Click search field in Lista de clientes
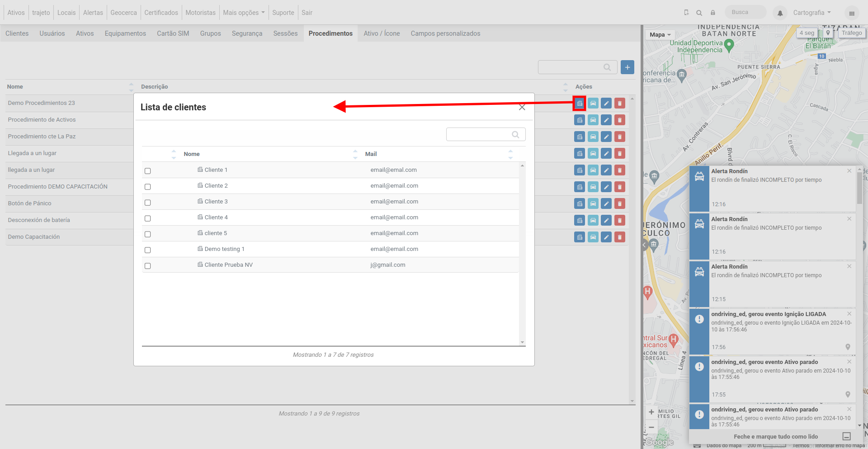This screenshot has height=449, width=868. point(486,134)
